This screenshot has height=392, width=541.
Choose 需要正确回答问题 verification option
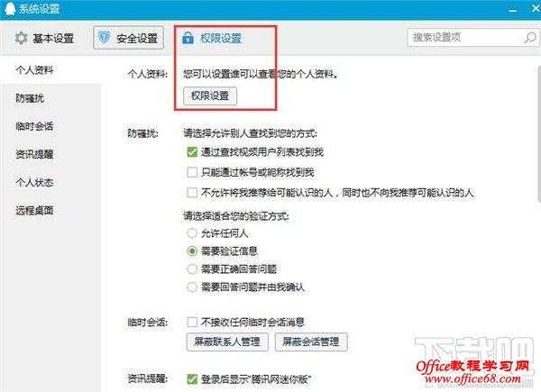pos(192,269)
